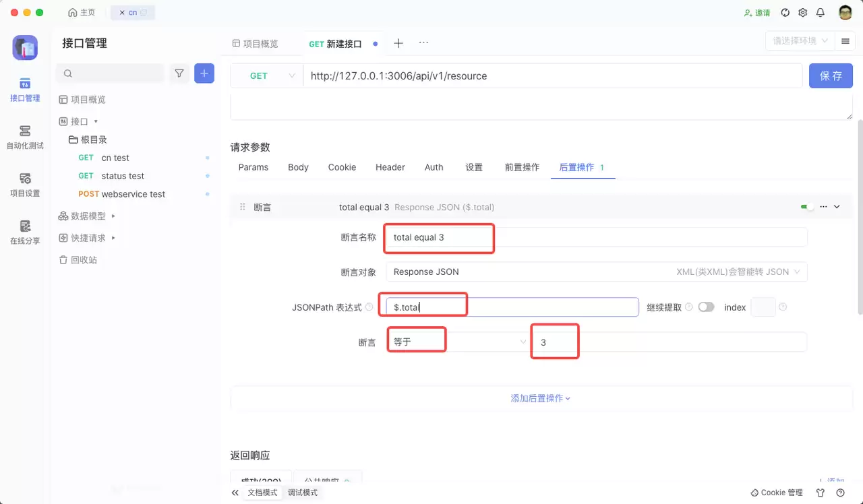Viewport: 863px width, 504px height.
Task: Open the 请选择环境 environment dropdown
Action: [800, 41]
